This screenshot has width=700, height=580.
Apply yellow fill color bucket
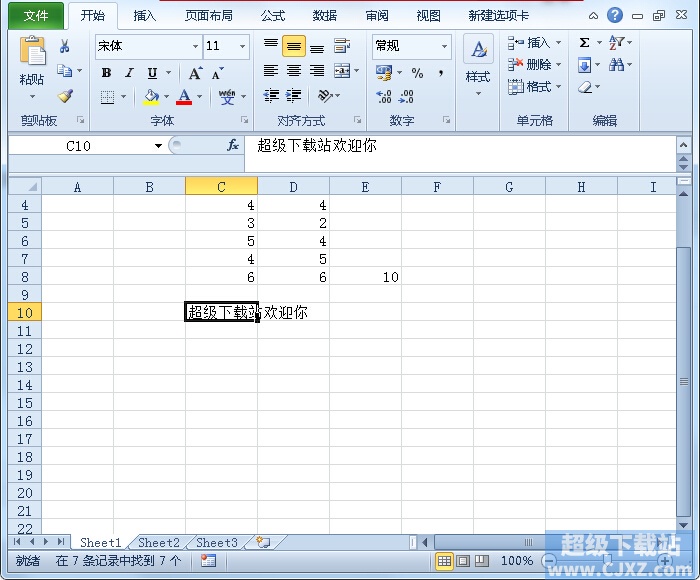click(151, 96)
